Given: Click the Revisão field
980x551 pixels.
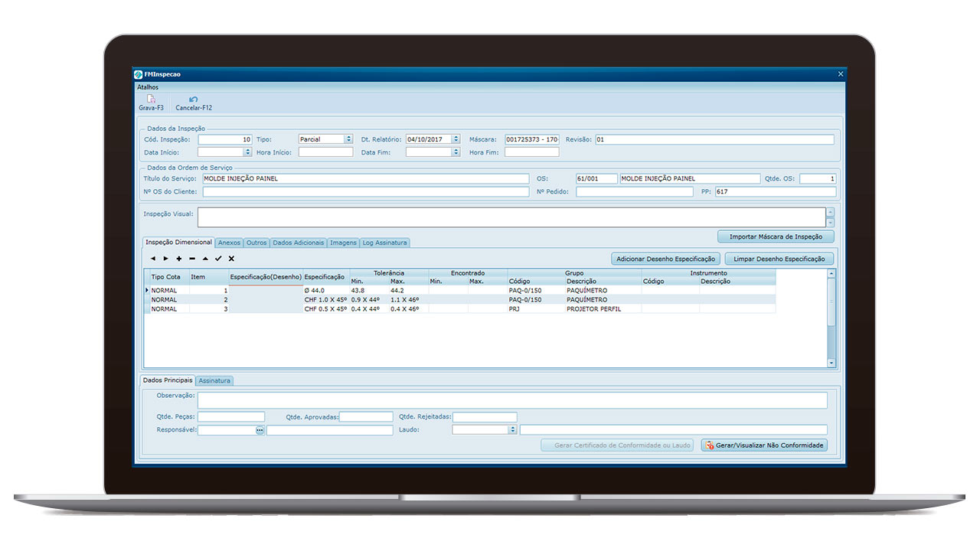Looking at the screenshot, I should pyautogui.click(x=714, y=139).
